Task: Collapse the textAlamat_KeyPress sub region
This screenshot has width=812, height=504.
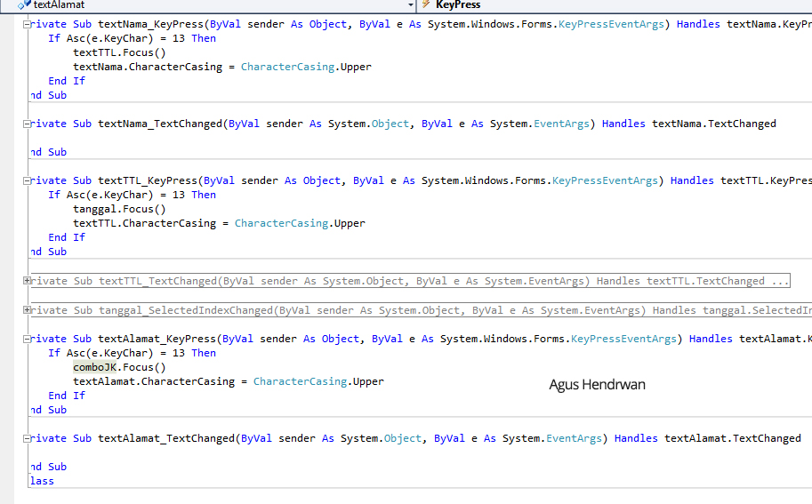Action: pos(27,339)
